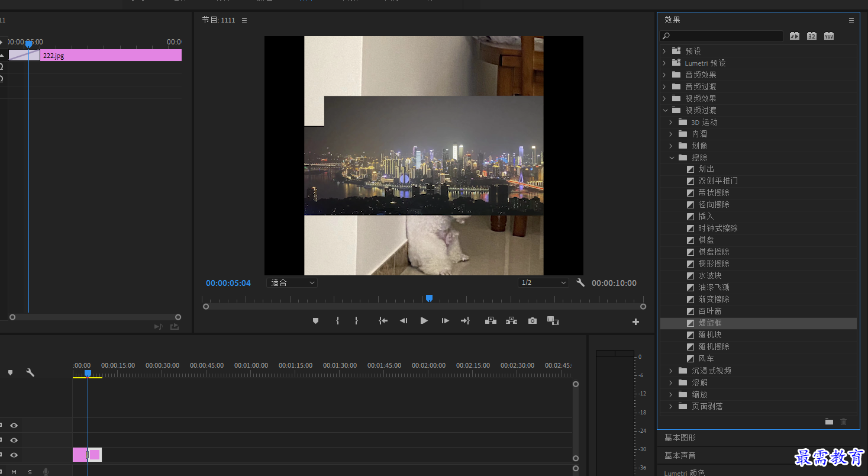Click the program preview image
The height and width of the screenshot is (476, 868).
coord(424,156)
